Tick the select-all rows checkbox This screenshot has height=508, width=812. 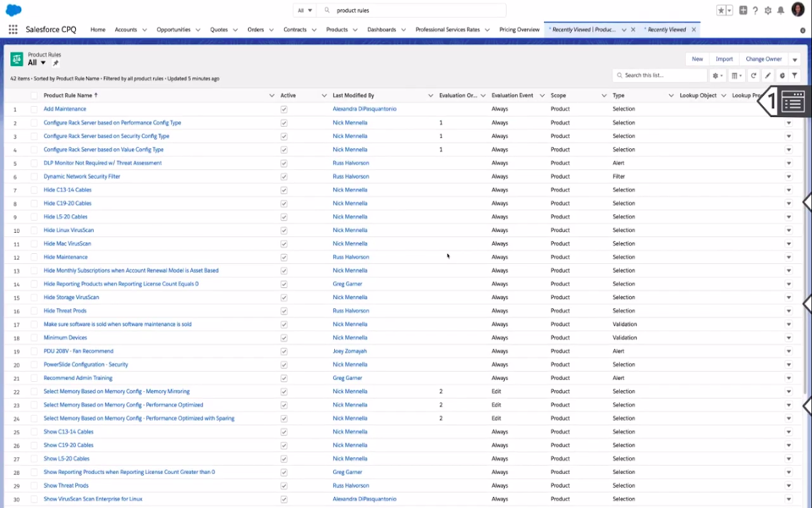tap(34, 96)
